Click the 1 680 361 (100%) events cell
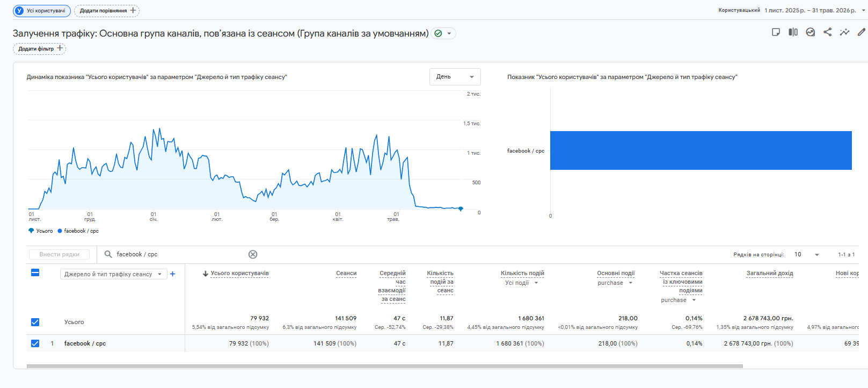 [x=520, y=343]
